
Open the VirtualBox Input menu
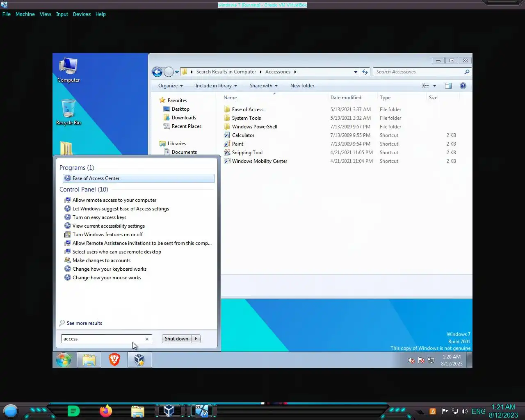click(x=62, y=14)
